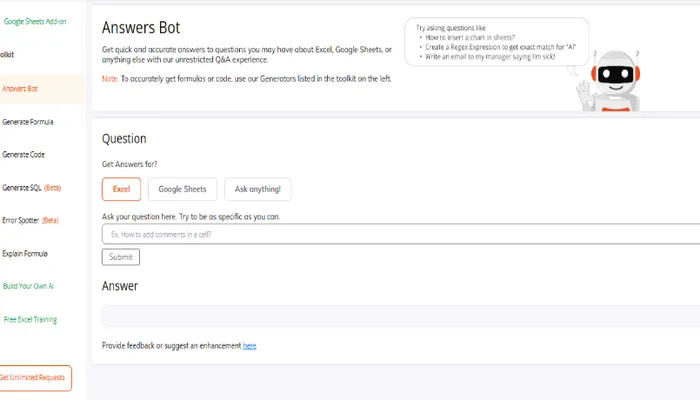Open Generate SQL (Beta) tool

[32, 188]
